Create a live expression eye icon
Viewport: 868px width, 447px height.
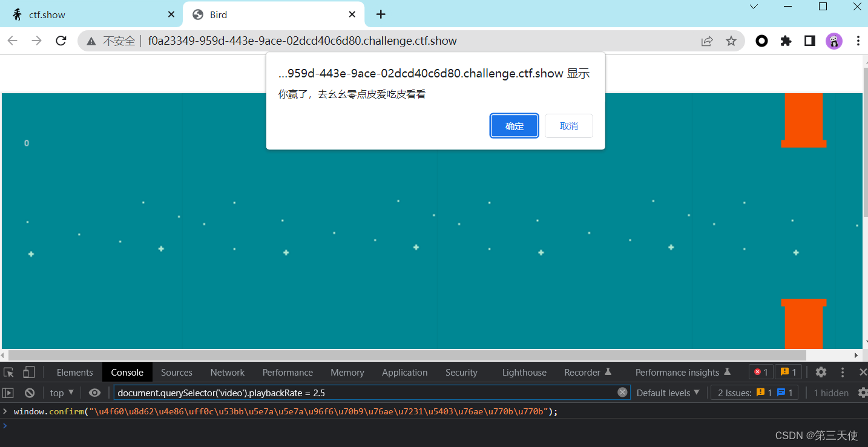click(94, 393)
